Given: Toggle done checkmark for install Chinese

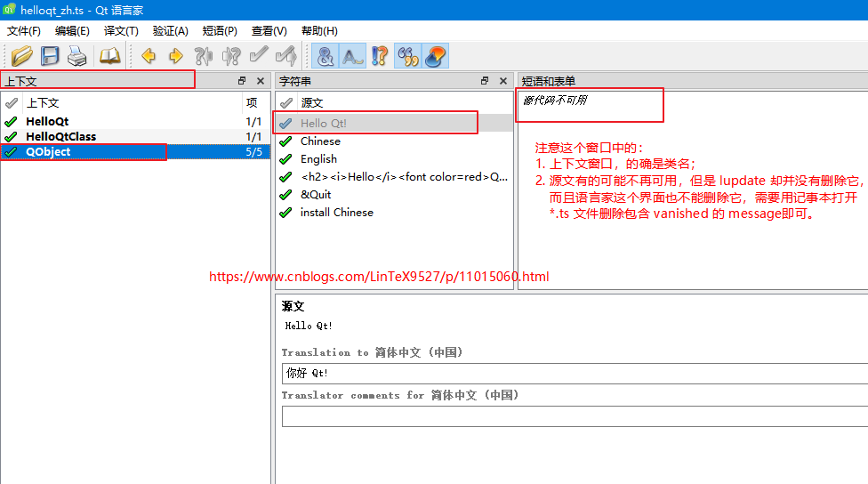Looking at the screenshot, I should tap(285, 212).
